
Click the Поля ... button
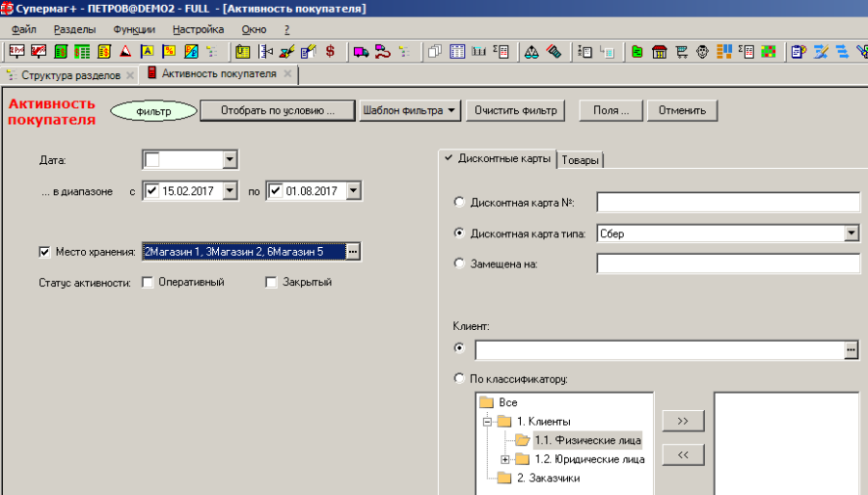pos(610,110)
